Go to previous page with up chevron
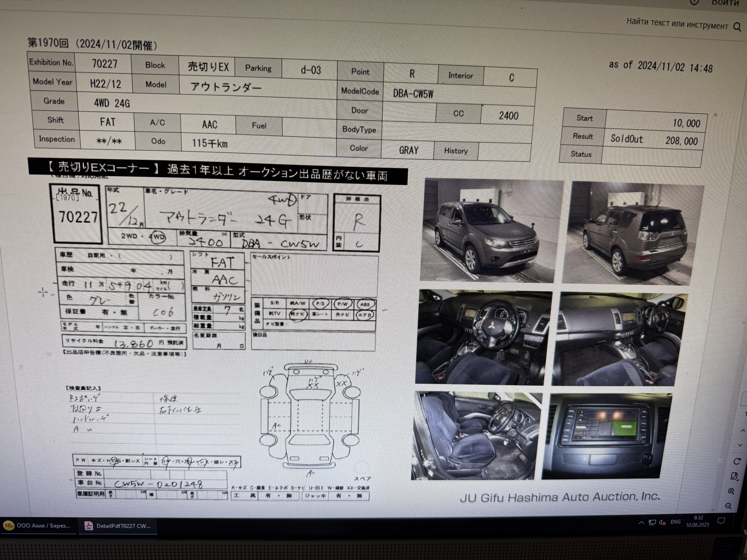The height and width of the screenshot is (560, 747). coord(743,430)
